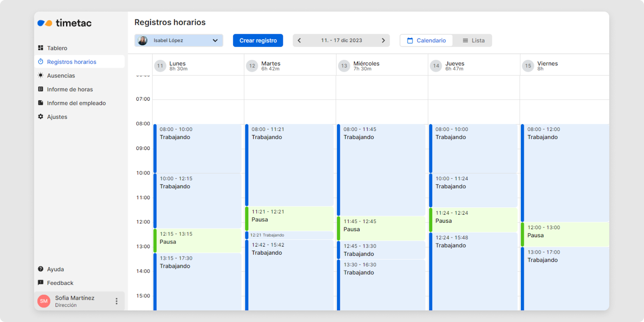
Task: Click the list icon in Lista tab
Action: 465,41
